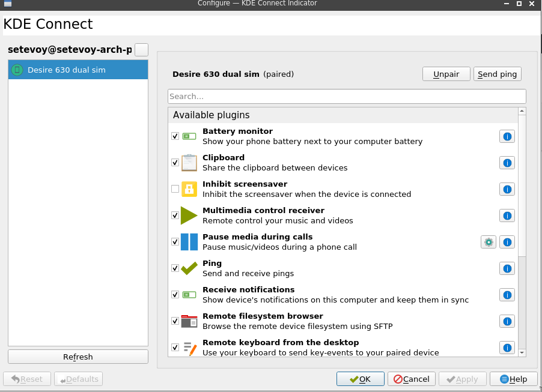The height and width of the screenshot is (392, 542).
Task: Click 'Share the clipboard between devices' text
Action: (x=275, y=168)
